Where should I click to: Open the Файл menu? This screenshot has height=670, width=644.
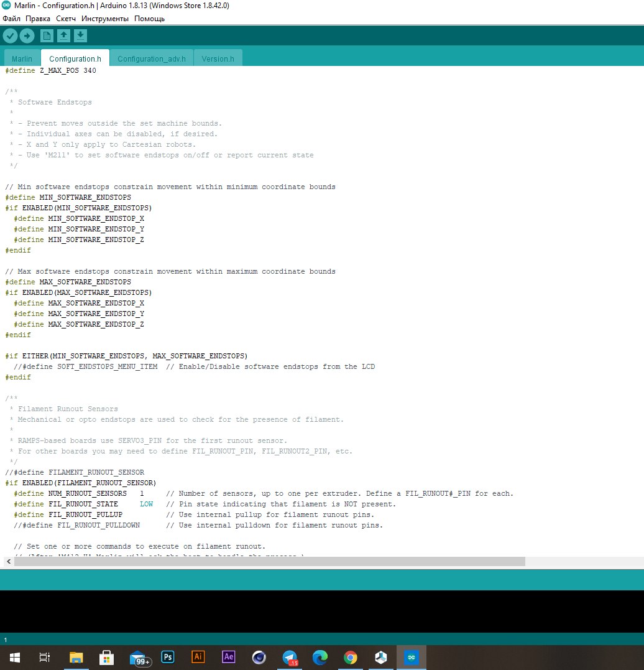pyautogui.click(x=12, y=19)
